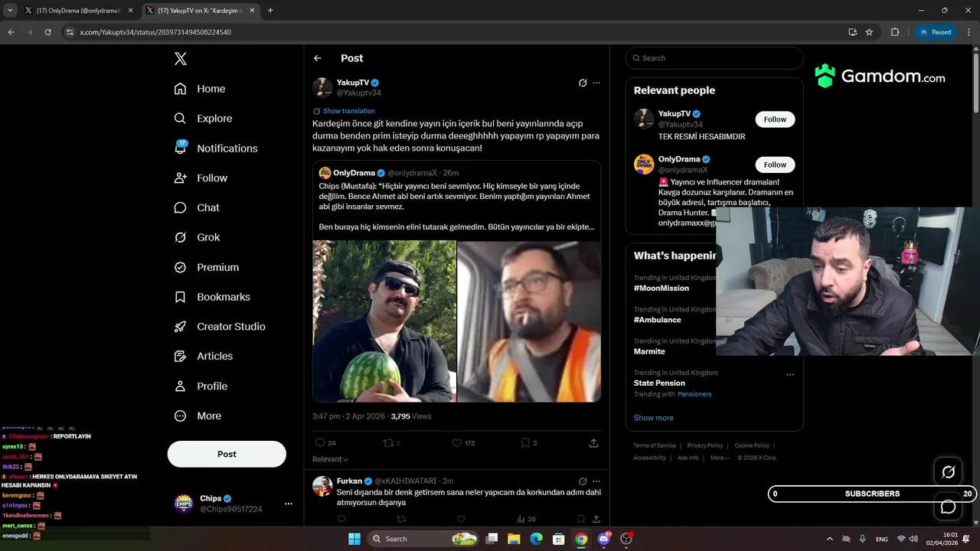The height and width of the screenshot is (551, 980).
Task: Go back with the Post arrow
Action: click(x=318, y=58)
